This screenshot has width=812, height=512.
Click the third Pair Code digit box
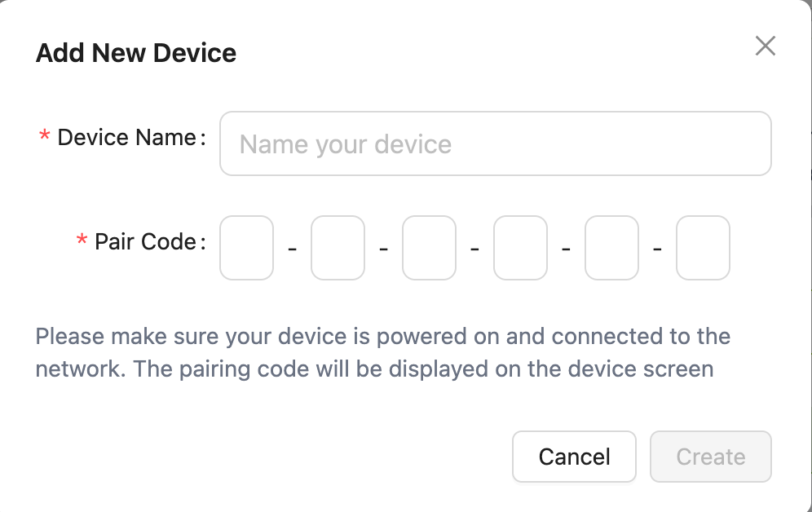coord(430,248)
